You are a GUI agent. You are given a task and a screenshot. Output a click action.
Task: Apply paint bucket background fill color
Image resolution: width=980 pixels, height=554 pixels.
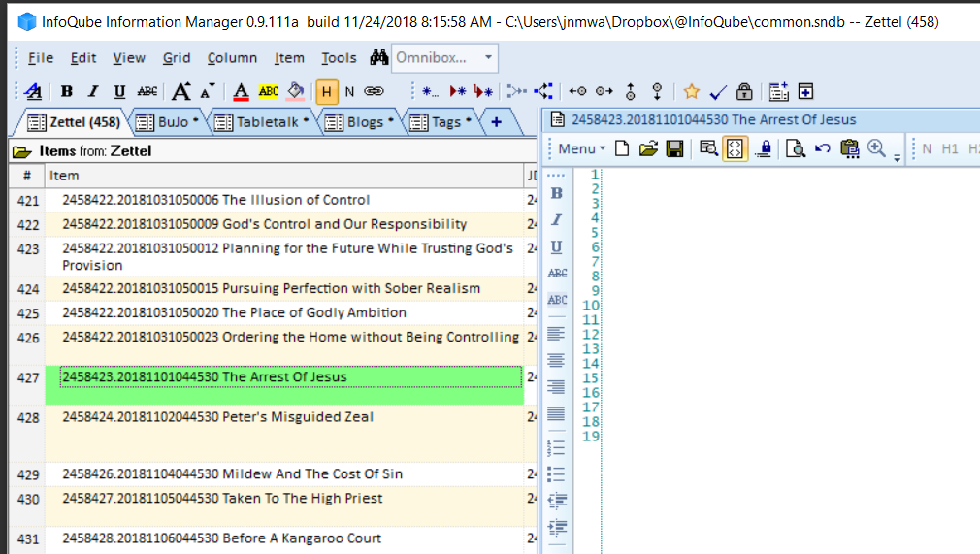coord(296,92)
